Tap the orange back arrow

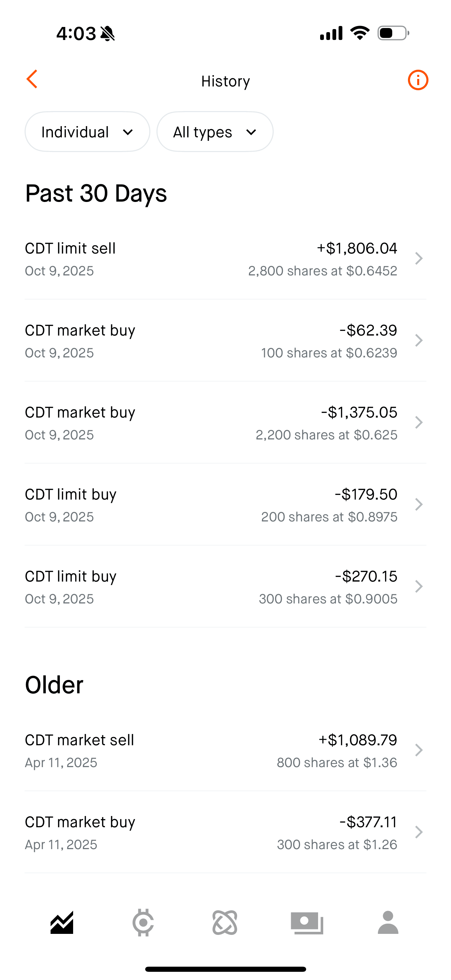[32, 79]
